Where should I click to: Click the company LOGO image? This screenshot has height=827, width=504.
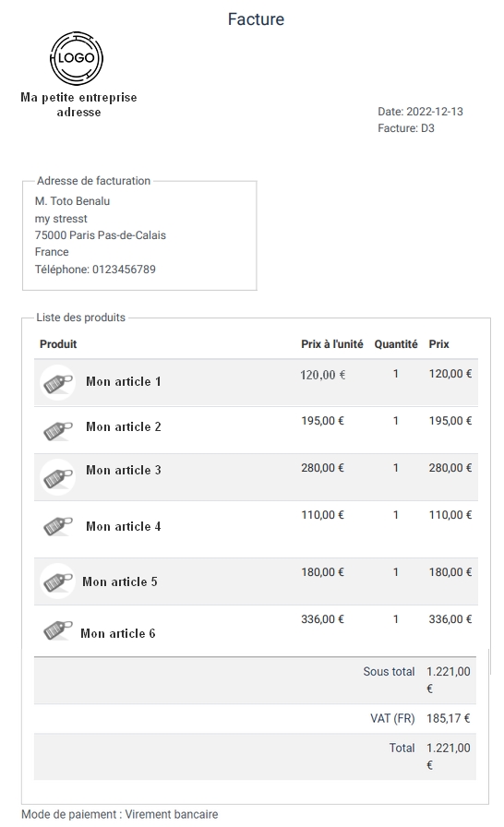click(x=77, y=58)
